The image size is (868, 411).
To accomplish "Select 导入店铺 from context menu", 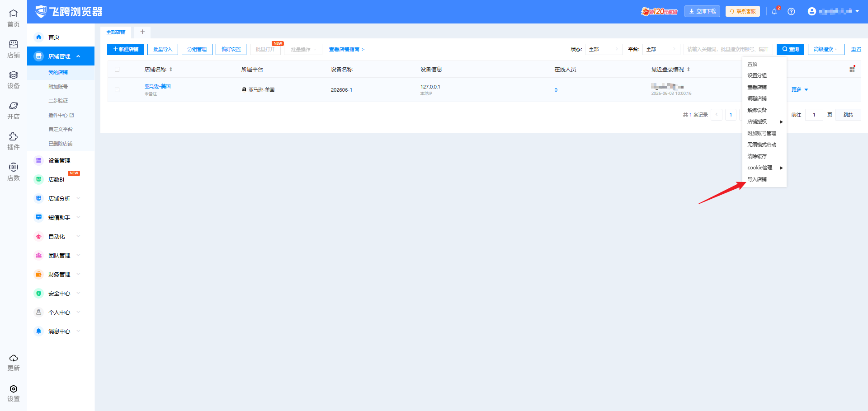I will tap(757, 179).
